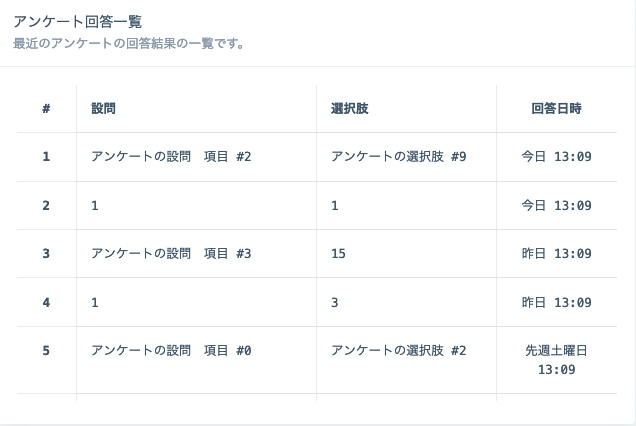
Task: Click 昨日 13:09 in row 3
Action: [x=556, y=254]
